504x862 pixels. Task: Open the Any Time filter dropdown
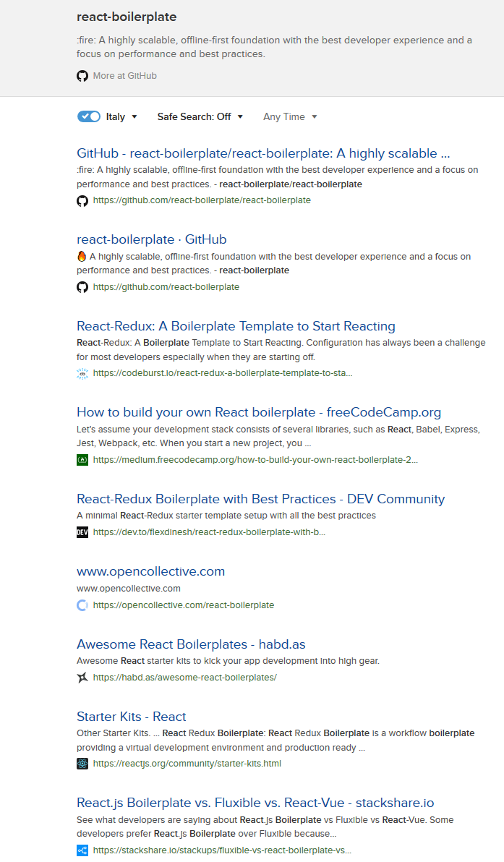pos(290,116)
